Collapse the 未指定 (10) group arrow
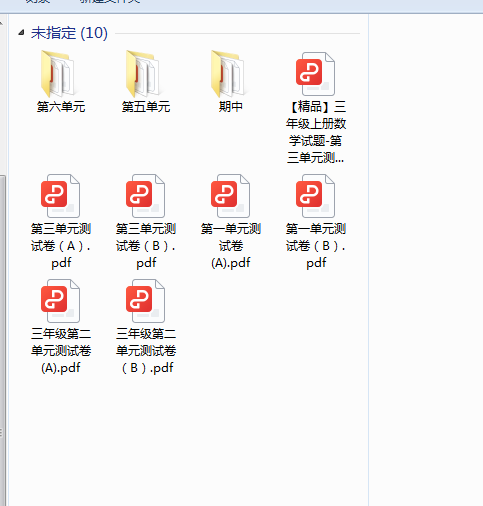483x506 pixels. click(21, 32)
